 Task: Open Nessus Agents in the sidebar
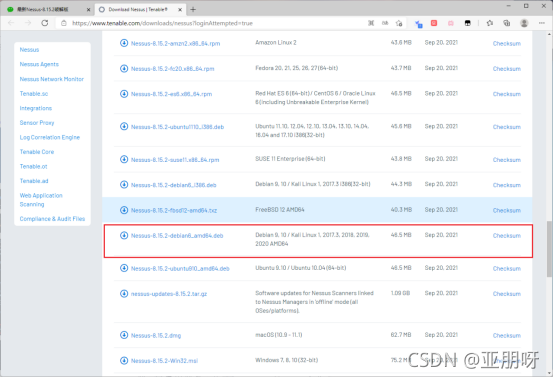[39, 64]
